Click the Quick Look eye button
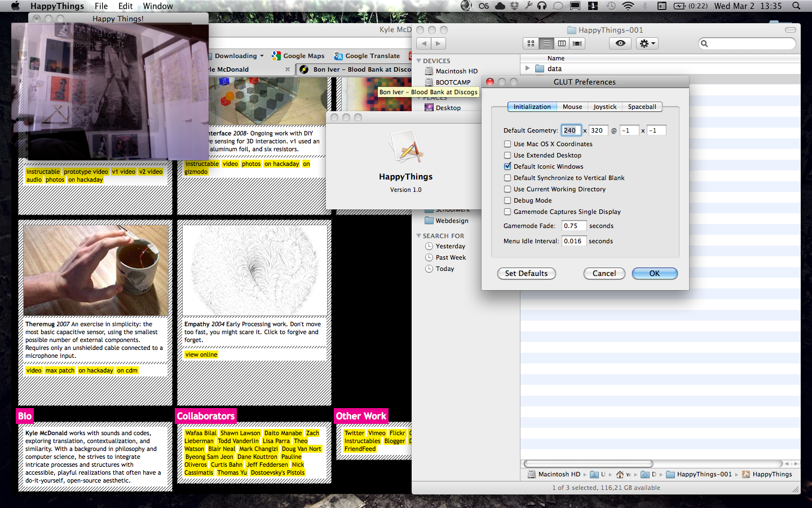Screen dimensions: 812x508 (620, 43)
